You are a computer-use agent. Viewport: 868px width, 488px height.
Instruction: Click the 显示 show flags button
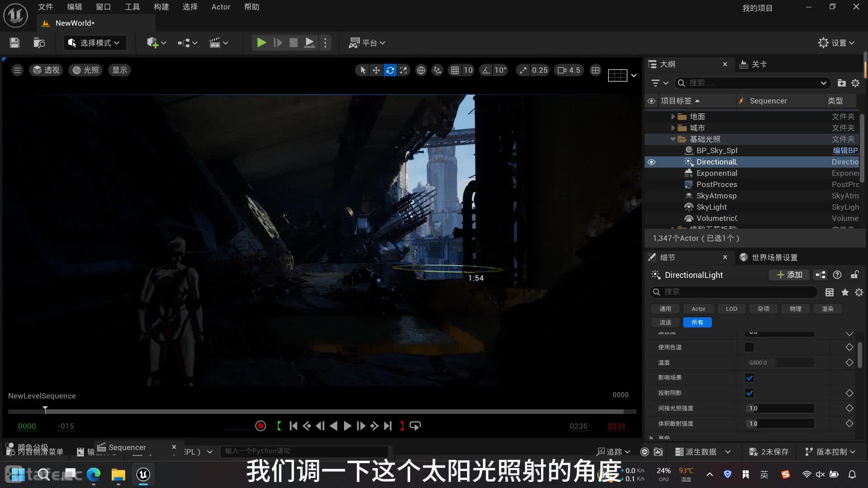[x=120, y=70]
